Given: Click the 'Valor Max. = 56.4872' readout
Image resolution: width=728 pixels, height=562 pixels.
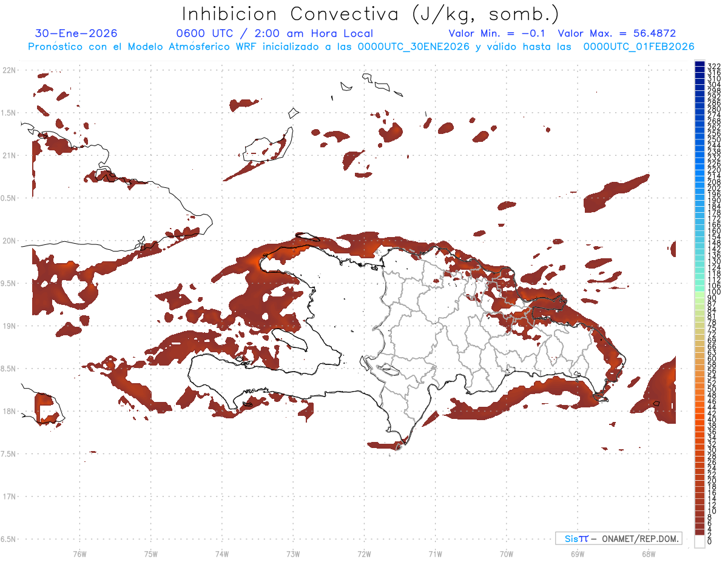Looking at the screenshot, I should click(617, 33).
